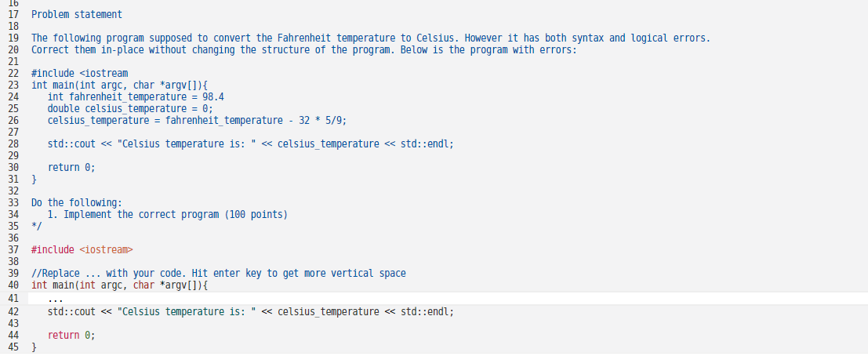Click the closing brace on line 45
This screenshot has width=868, height=356.
coord(34,347)
